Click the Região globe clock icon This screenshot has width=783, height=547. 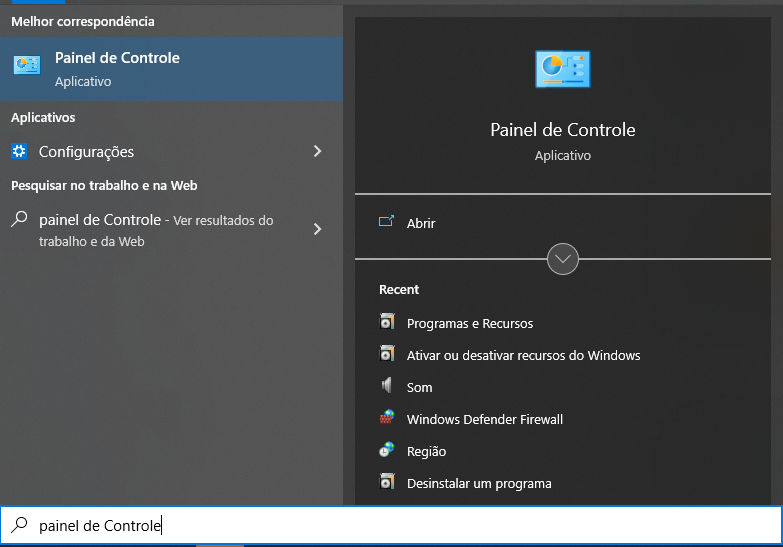pyautogui.click(x=387, y=450)
